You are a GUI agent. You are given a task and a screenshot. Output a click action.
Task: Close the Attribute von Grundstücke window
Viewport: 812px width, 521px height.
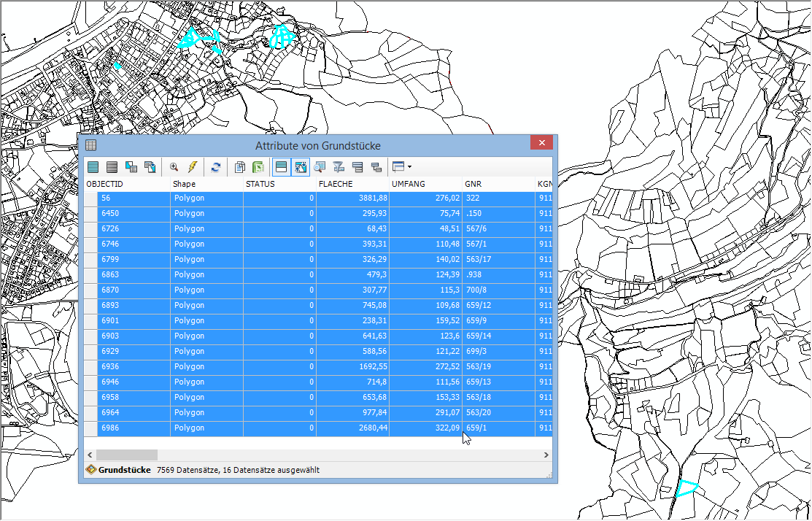[541, 144]
